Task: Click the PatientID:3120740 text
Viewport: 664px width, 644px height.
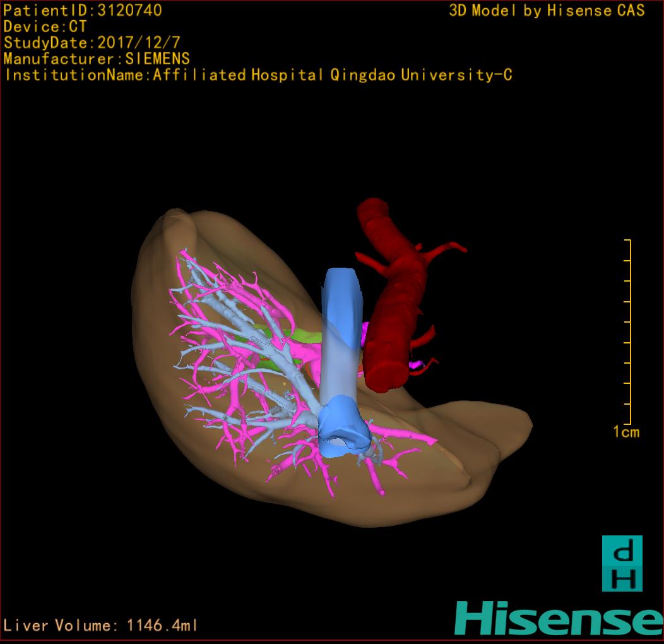Action: [83, 10]
